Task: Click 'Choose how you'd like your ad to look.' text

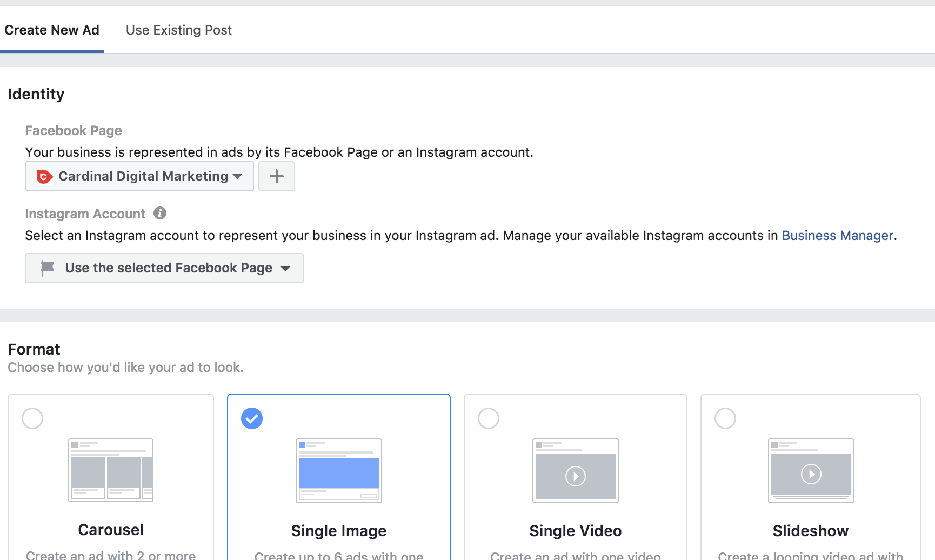Action: (125, 368)
